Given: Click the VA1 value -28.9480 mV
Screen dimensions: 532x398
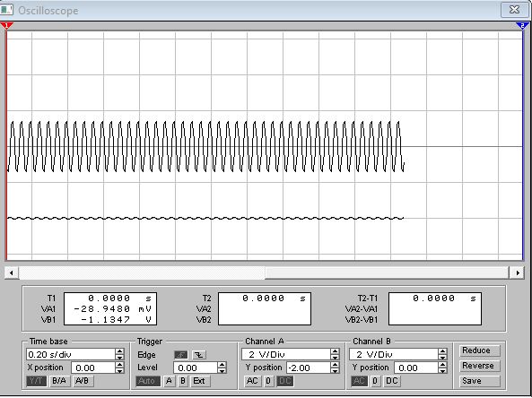Looking at the screenshot, I should [112, 309].
